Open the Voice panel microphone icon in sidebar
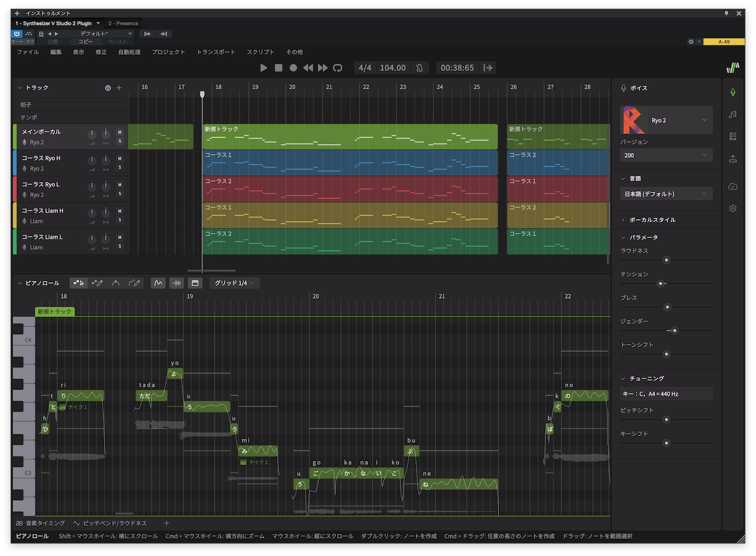The image size is (756, 556). pos(733,91)
